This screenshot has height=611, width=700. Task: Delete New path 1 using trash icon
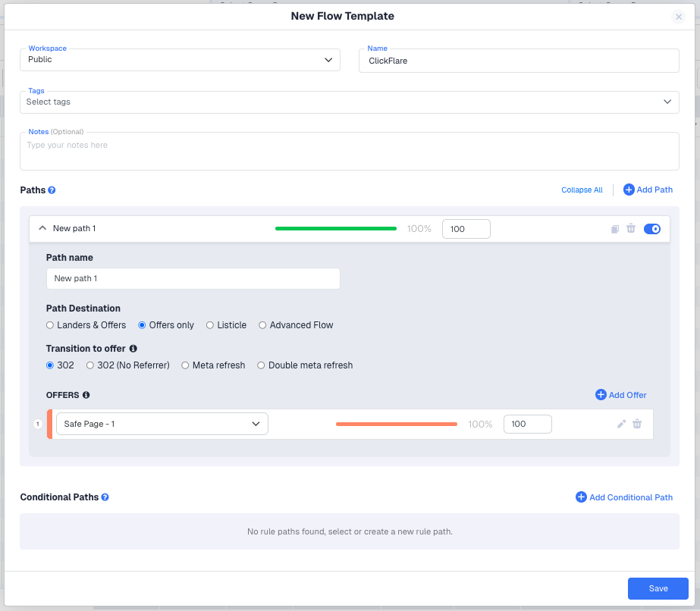[x=631, y=229]
